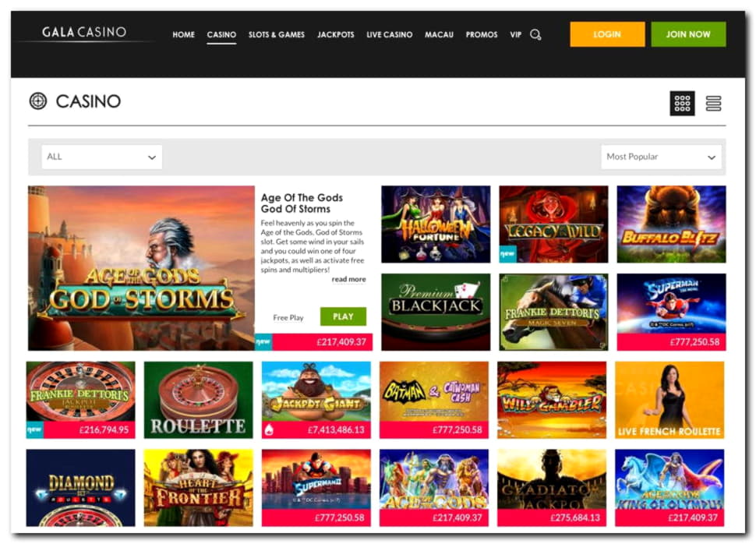Screen dimensions: 756x544
Task: Click the orange Login button
Action: 607,34
